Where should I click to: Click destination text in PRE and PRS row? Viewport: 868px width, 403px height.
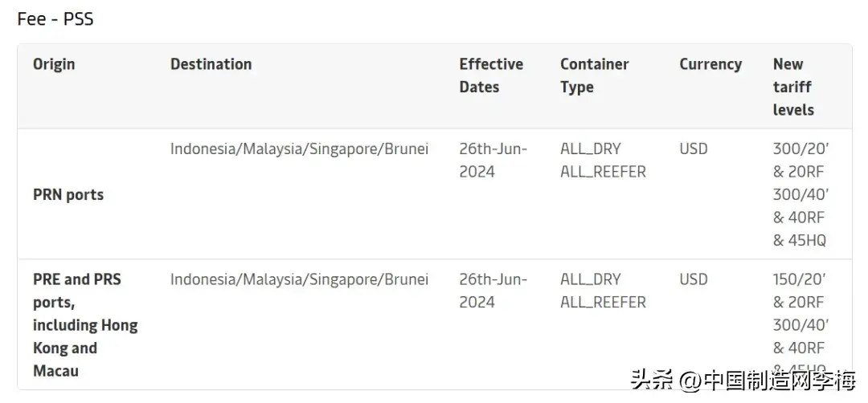click(299, 279)
